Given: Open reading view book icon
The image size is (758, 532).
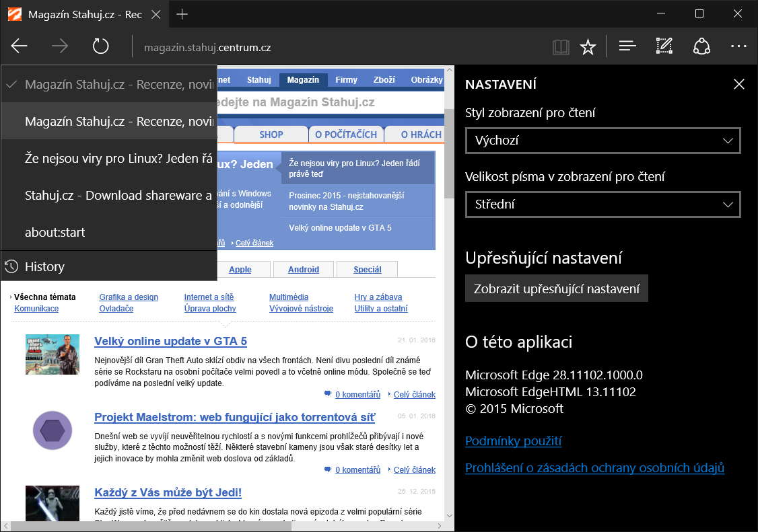Looking at the screenshot, I should coord(561,47).
